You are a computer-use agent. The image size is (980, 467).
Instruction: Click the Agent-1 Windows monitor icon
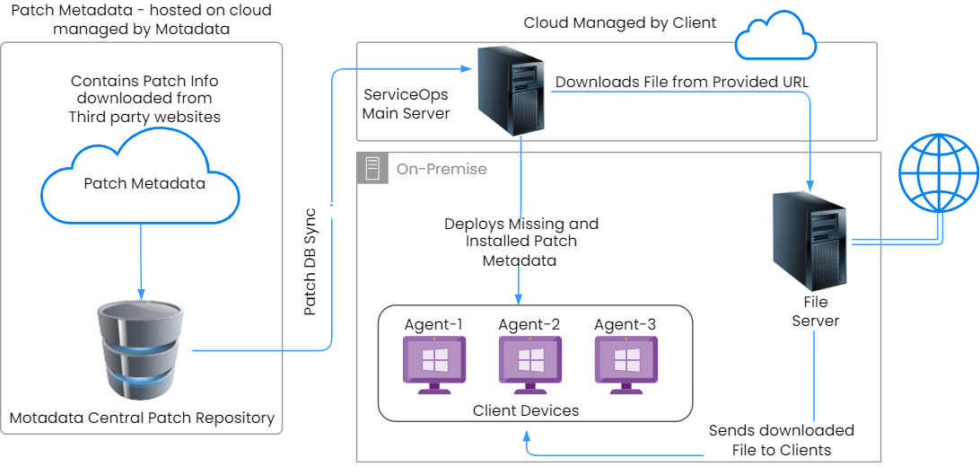(x=434, y=366)
